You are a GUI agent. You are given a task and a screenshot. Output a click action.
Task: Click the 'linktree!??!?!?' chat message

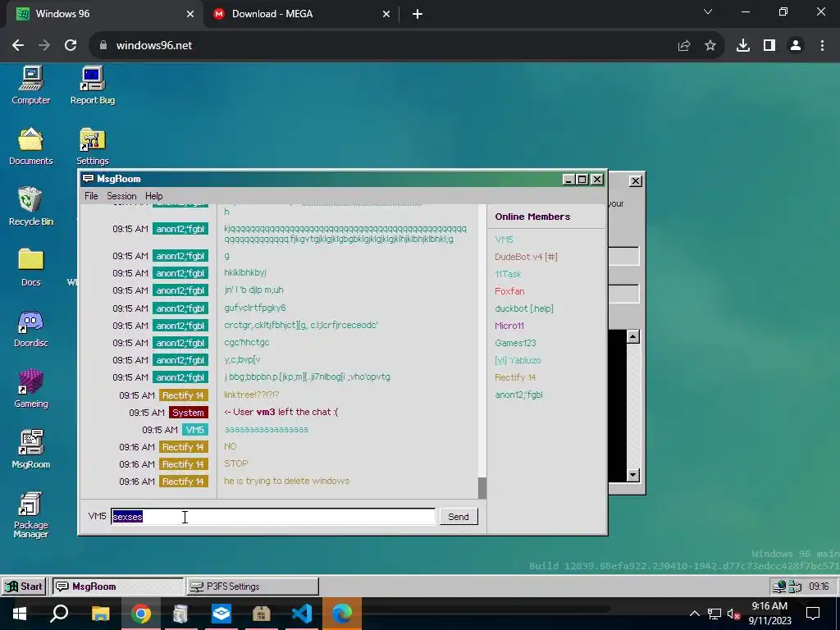tap(251, 395)
